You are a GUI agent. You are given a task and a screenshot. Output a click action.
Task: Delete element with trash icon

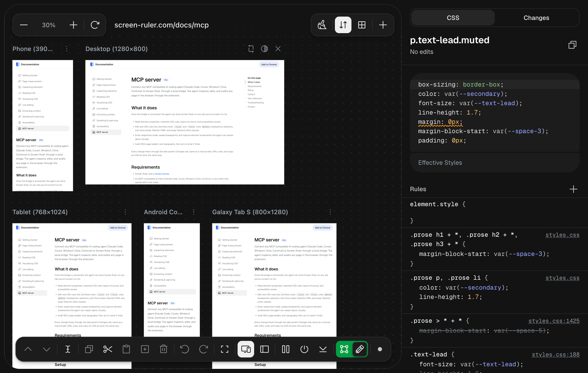tap(164, 349)
